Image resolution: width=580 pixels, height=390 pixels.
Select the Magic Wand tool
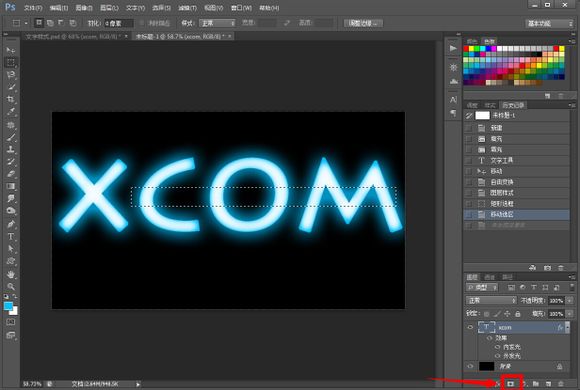coord(11,87)
